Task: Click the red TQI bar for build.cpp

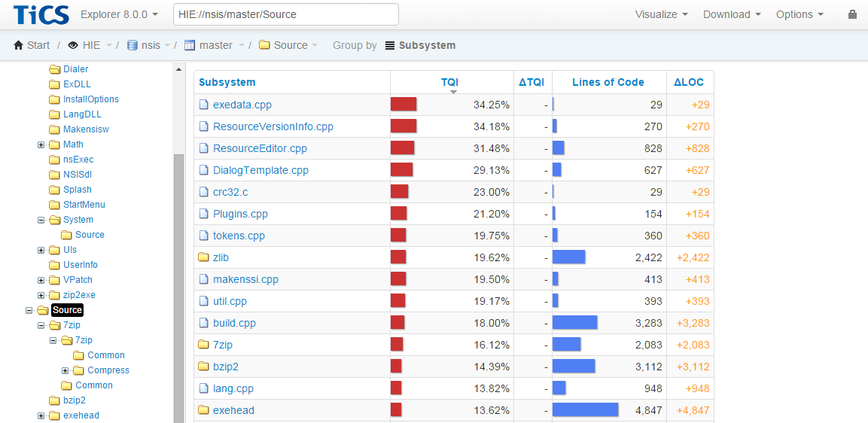Action: 397,323
